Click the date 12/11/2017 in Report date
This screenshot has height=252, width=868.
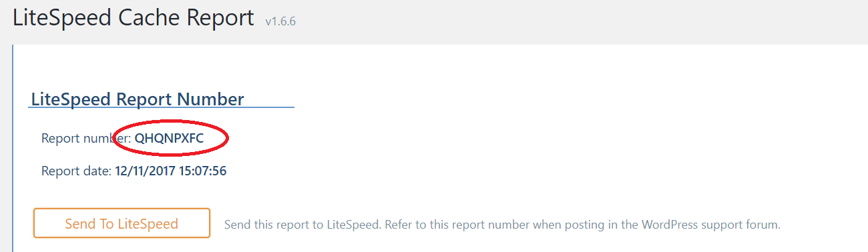pos(142,171)
